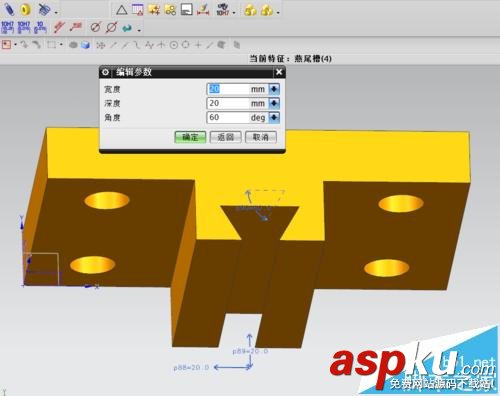Image resolution: width=500 pixels, height=396 pixels.
Task: Click the second yellow assembly cubes icon
Action: pos(267,10)
